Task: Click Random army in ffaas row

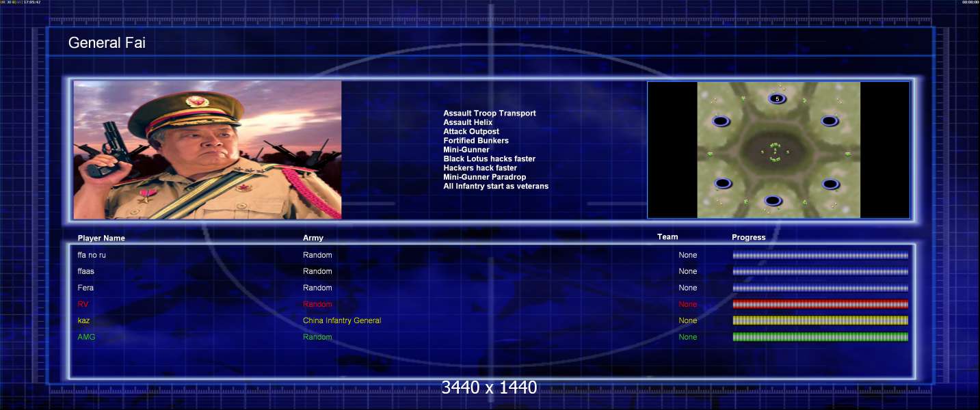Action: [317, 271]
